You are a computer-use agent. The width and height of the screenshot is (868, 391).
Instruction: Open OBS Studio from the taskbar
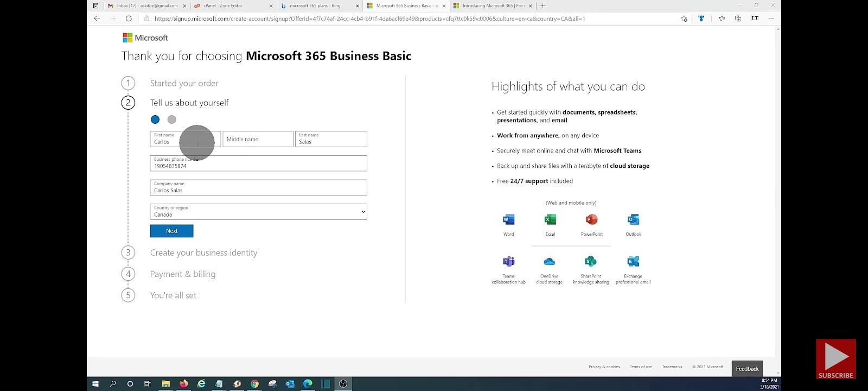(x=343, y=384)
